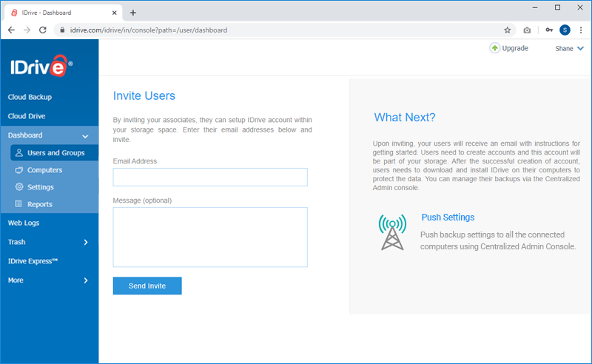Image resolution: width=592 pixels, height=364 pixels.
Task: Click the browser address bar URL
Action: point(149,30)
